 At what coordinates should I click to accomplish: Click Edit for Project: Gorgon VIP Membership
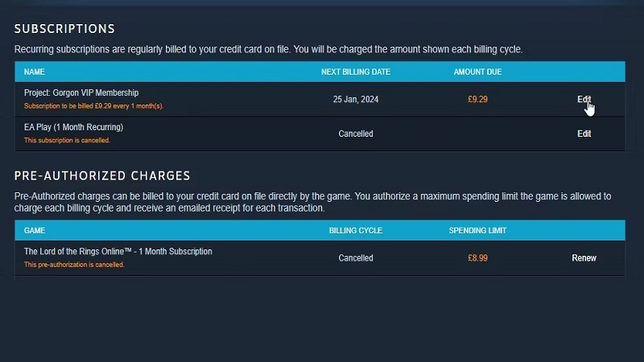[584, 100]
